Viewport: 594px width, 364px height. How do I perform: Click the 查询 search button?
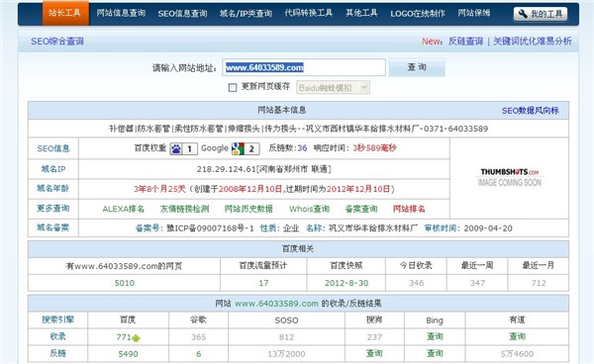pyautogui.click(x=417, y=67)
